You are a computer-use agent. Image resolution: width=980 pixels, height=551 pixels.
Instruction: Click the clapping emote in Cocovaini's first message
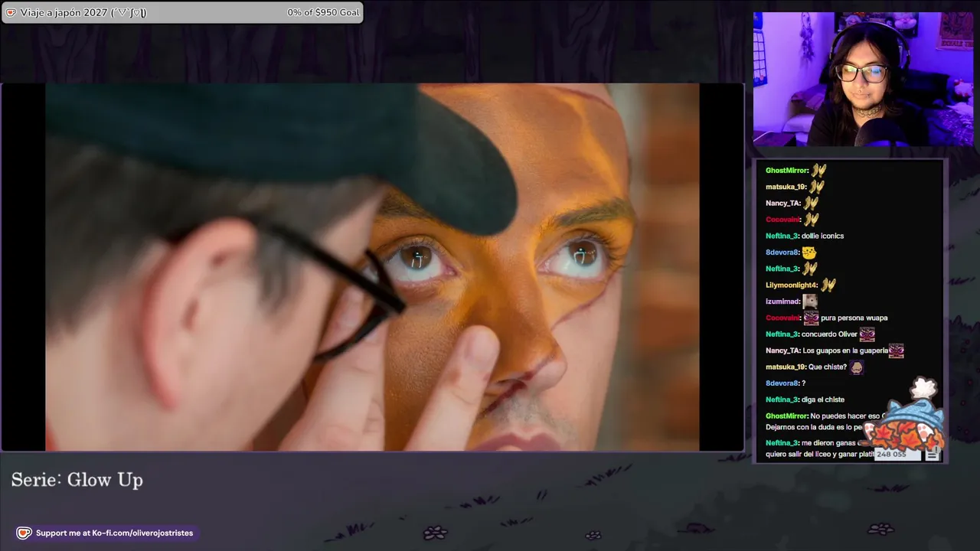click(812, 220)
